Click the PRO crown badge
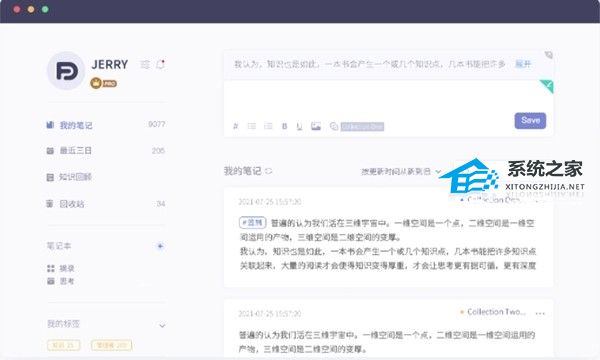This screenshot has width=600, height=360. click(103, 83)
